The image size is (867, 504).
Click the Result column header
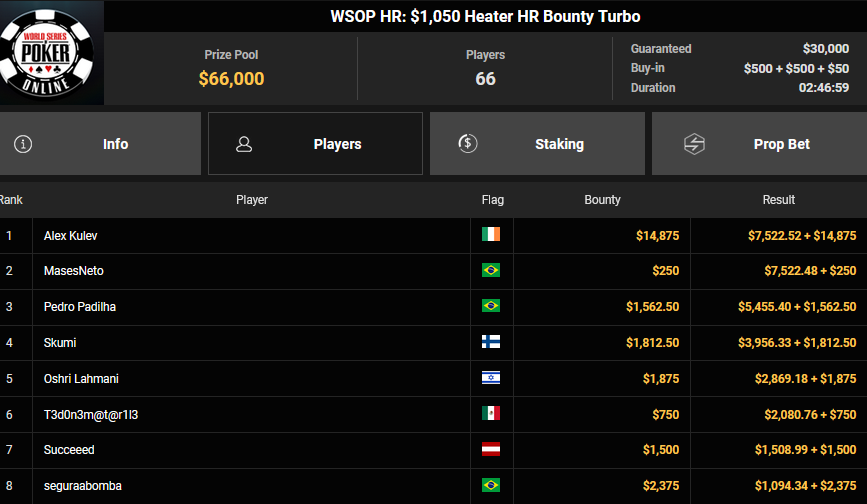click(778, 200)
